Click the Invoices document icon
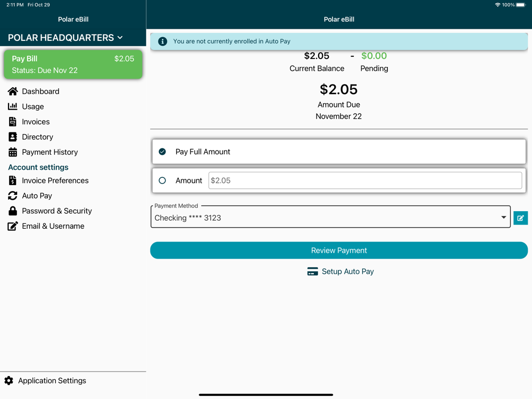The width and height of the screenshot is (532, 399). click(x=13, y=121)
